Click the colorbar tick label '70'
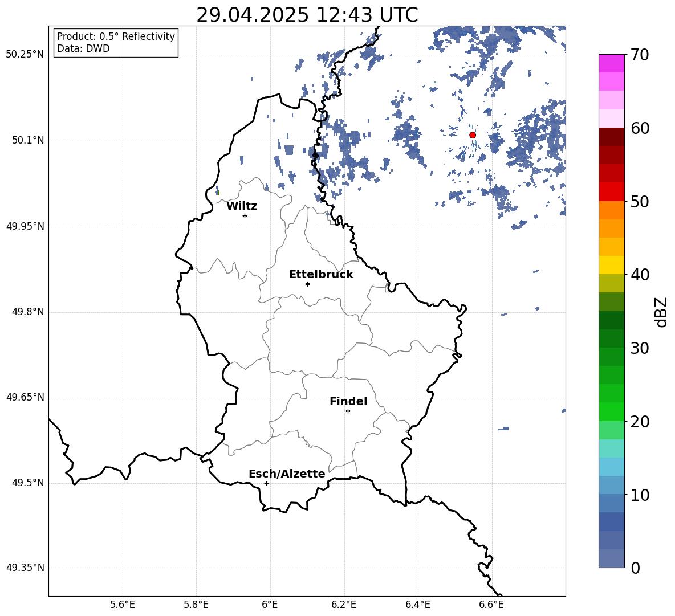 [x=640, y=55]
